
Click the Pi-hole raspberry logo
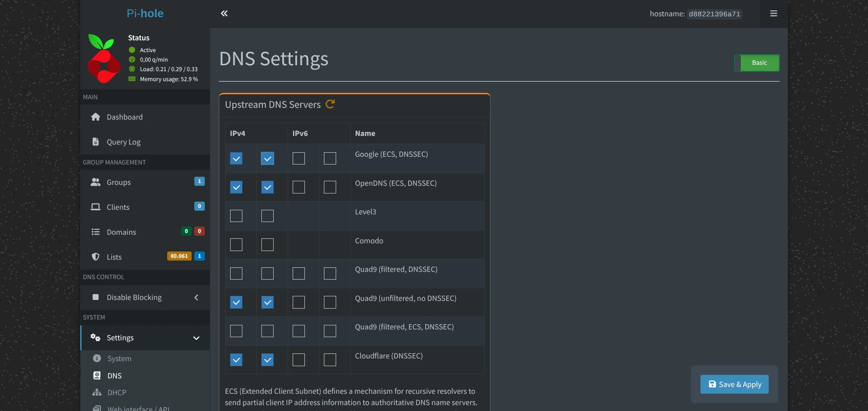point(104,58)
